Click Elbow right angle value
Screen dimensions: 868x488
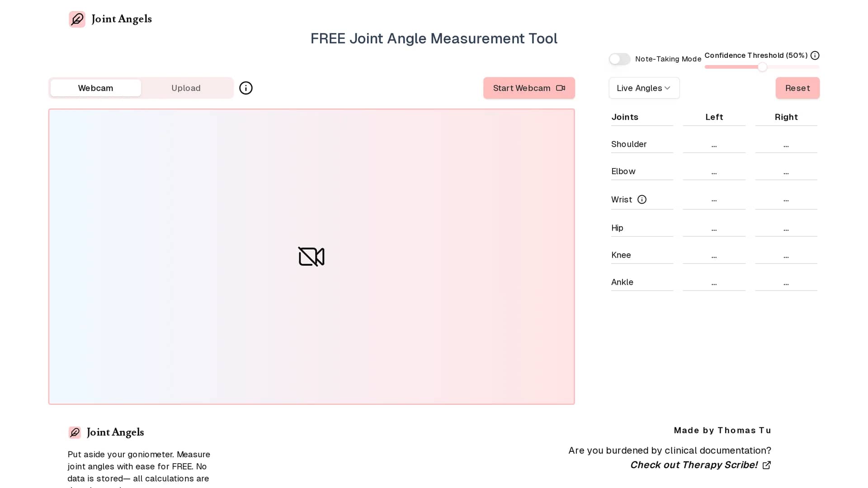click(x=786, y=172)
